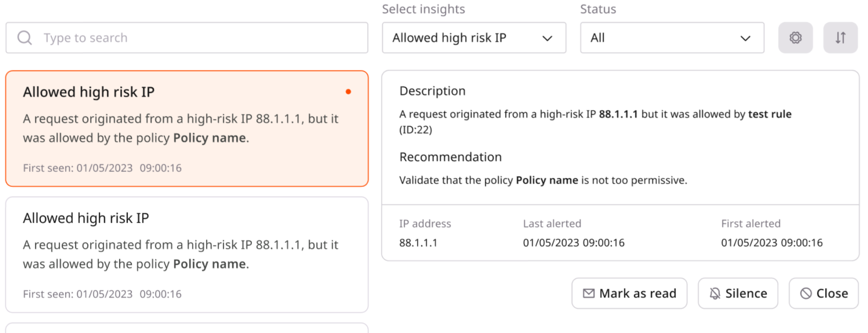The image size is (868, 333).
Task: Focus the Type to search field
Action: click(187, 38)
